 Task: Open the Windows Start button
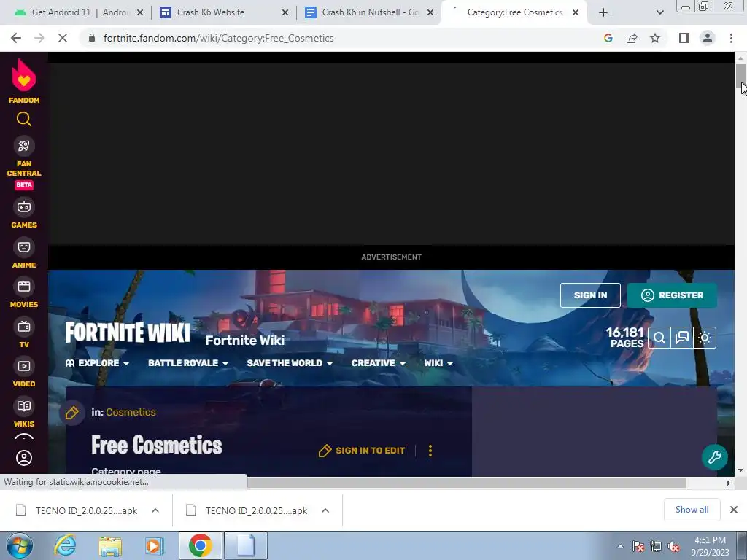pyautogui.click(x=19, y=545)
